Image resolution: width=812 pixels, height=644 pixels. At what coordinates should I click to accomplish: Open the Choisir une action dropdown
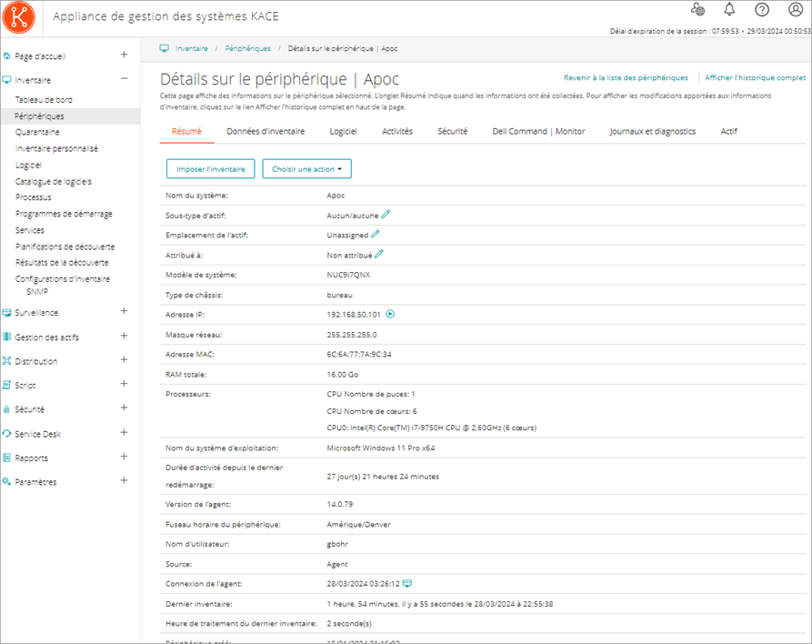coord(306,168)
